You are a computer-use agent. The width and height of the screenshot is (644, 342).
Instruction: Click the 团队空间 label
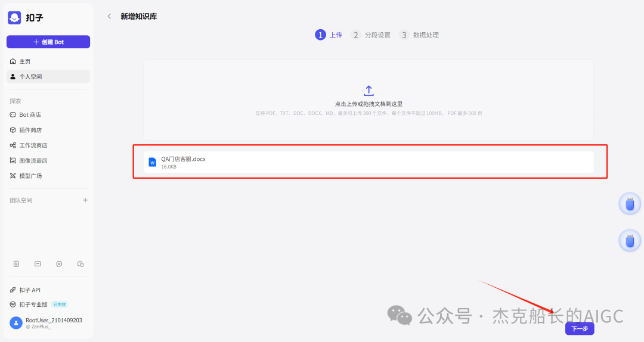[x=21, y=200]
